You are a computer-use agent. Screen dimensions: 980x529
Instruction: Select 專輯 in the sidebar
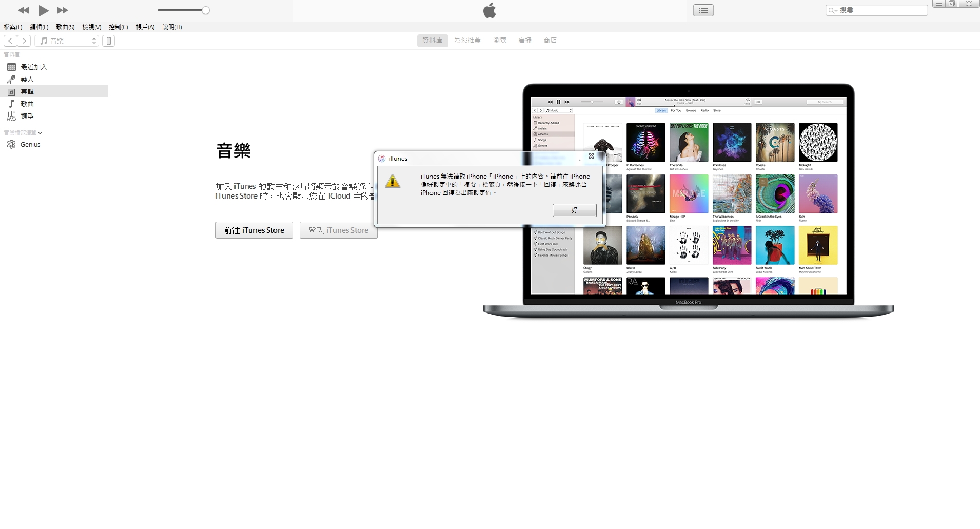[x=54, y=92]
